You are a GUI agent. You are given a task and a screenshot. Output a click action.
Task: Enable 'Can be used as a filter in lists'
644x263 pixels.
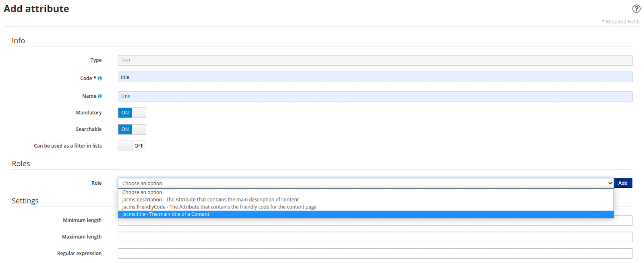coord(132,146)
